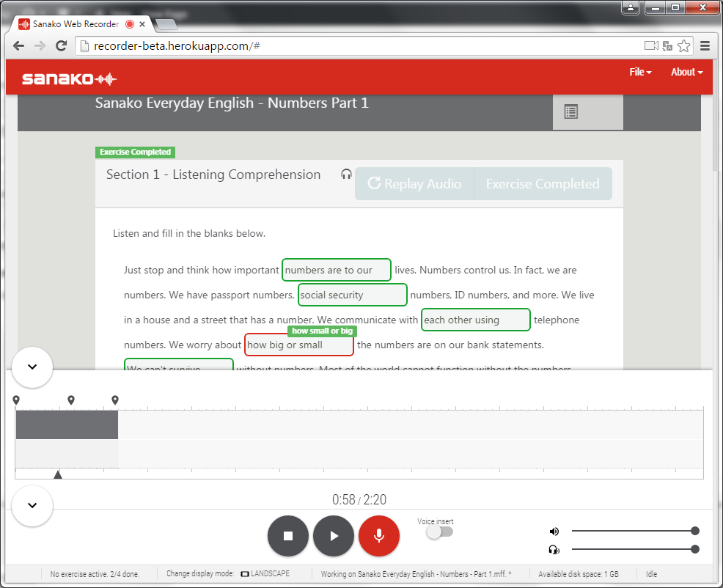Click the Exercise Completed button
The image size is (723, 588).
coord(543,184)
